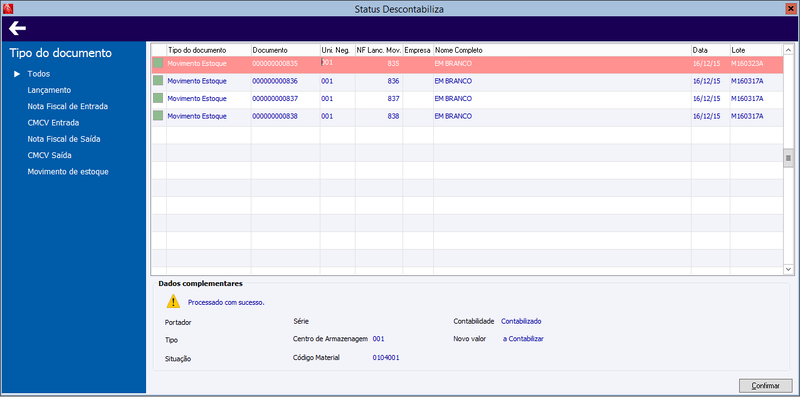Image resolution: width=800 pixels, height=397 pixels.
Task: Click the green status square for document 00000000836
Action: pyautogui.click(x=158, y=81)
